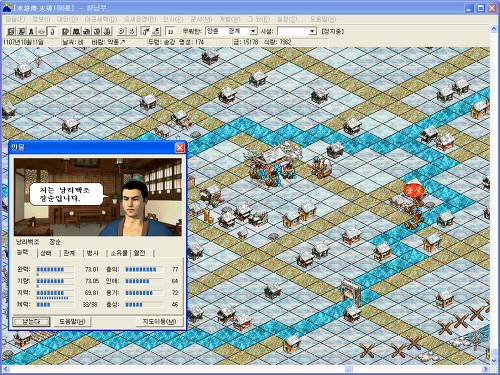
Task: Open the 요새운영(R) menu
Action: 140,19
